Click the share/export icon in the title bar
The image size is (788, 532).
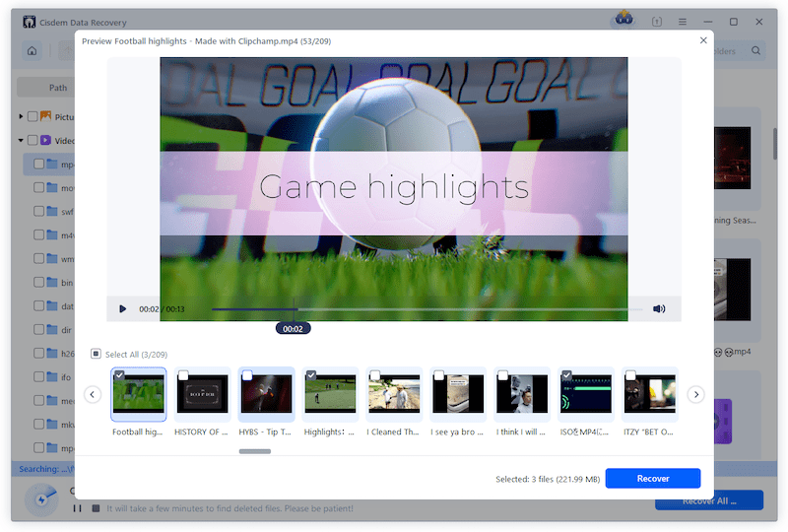(x=657, y=21)
